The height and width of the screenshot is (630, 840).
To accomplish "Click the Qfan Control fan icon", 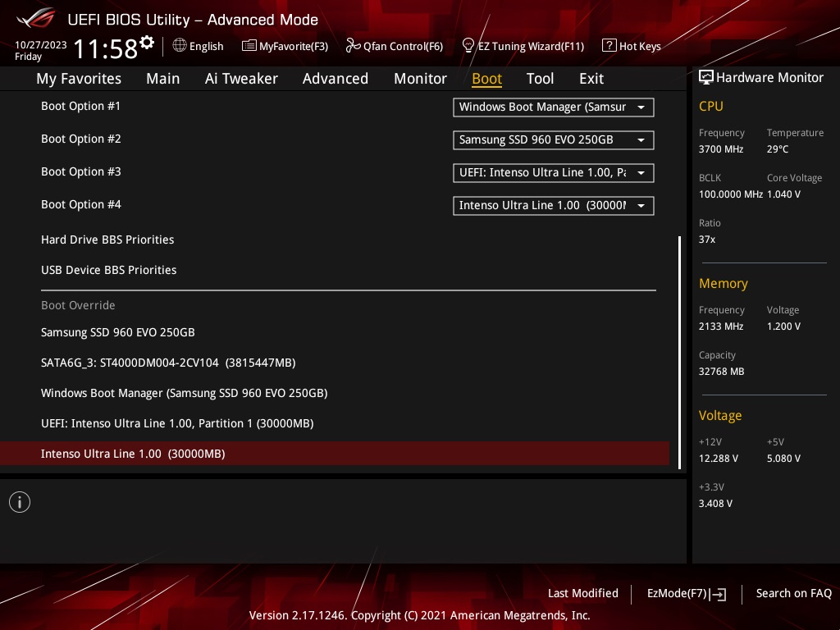I will point(353,46).
